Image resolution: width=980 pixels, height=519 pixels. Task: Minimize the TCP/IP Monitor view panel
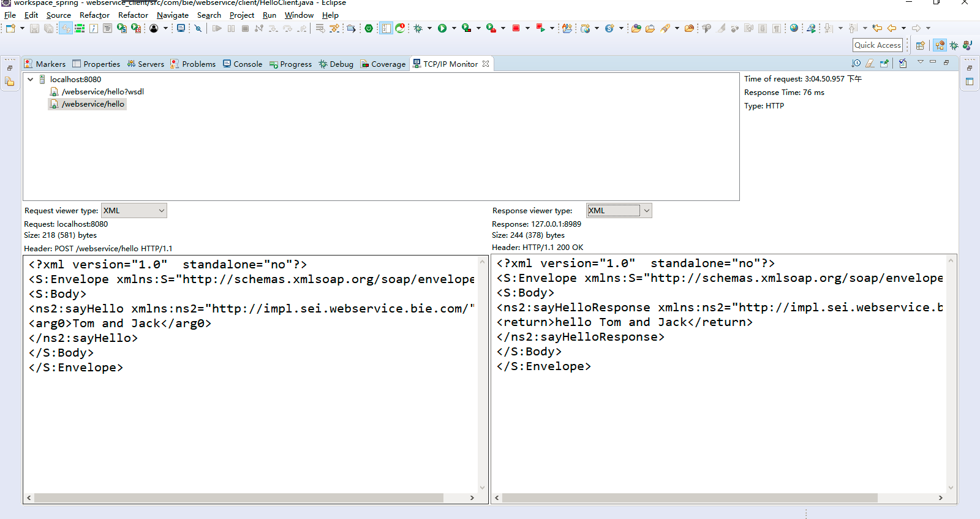(x=933, y=63)
